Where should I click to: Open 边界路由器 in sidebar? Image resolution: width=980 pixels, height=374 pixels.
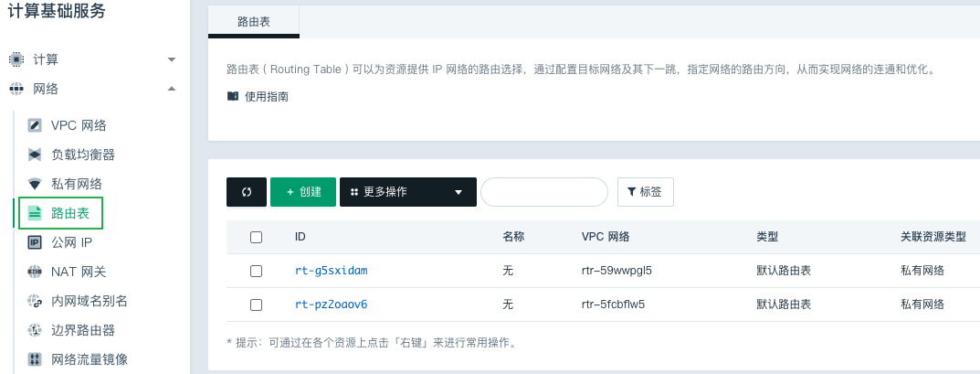point(83,330)
